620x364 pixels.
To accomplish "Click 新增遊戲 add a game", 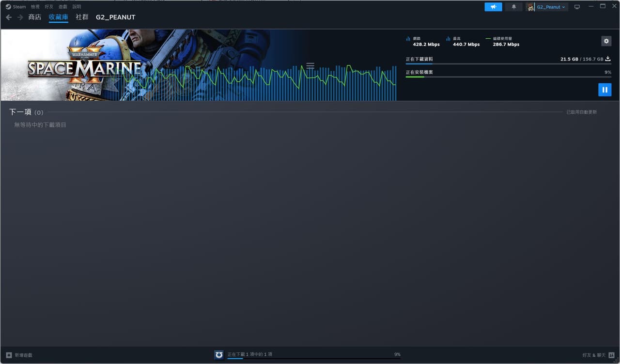I will 23,355.
